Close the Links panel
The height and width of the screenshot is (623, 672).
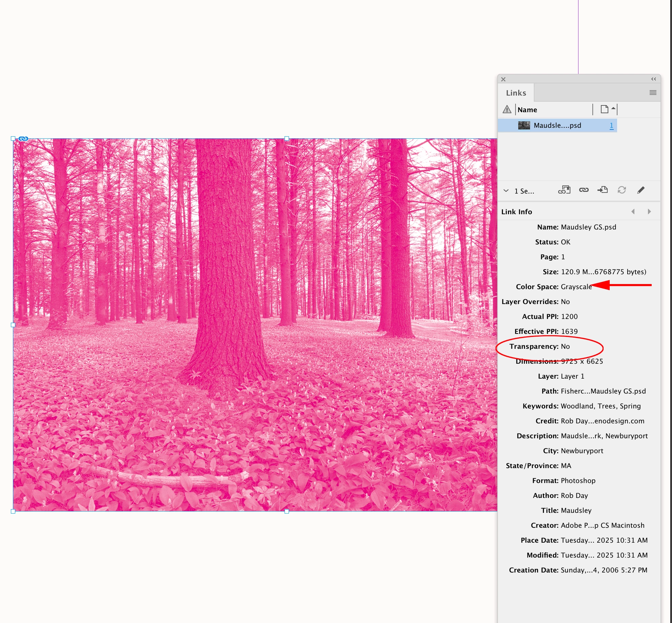(x=503, y=79)
